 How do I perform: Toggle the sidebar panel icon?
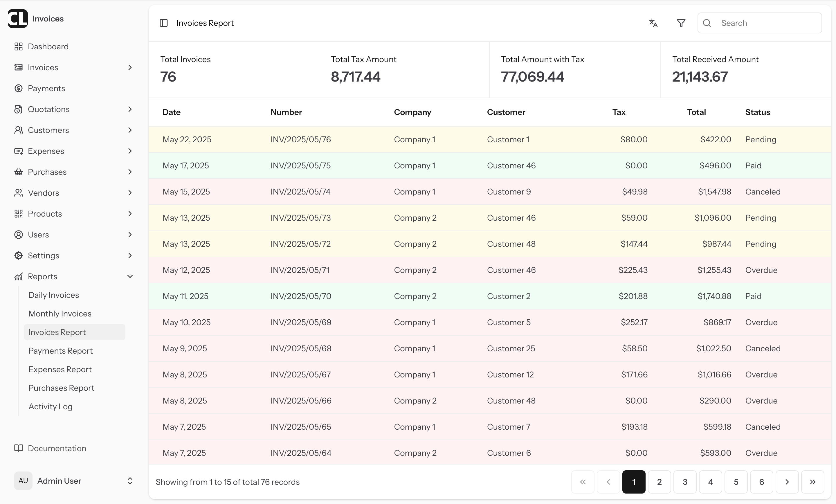coord(163,23)
